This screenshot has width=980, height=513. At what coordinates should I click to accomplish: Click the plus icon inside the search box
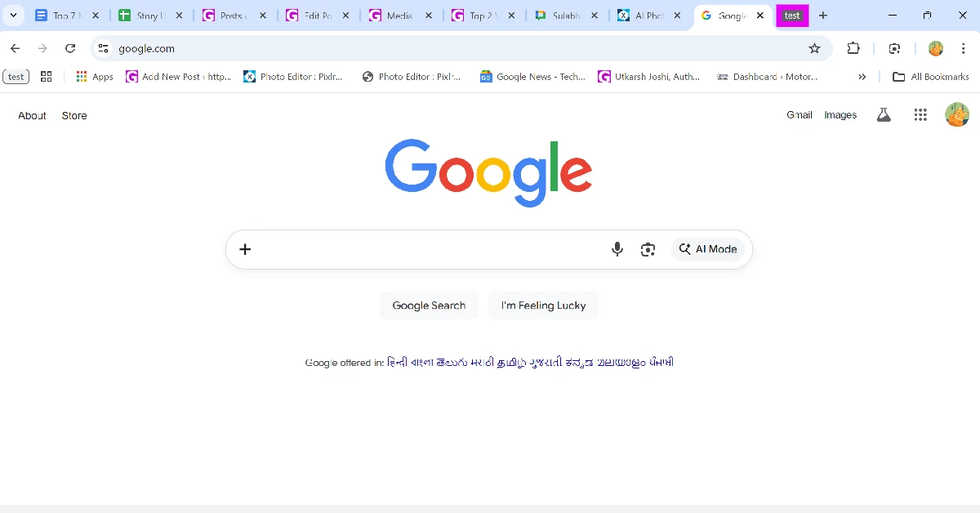coord(245,249)
